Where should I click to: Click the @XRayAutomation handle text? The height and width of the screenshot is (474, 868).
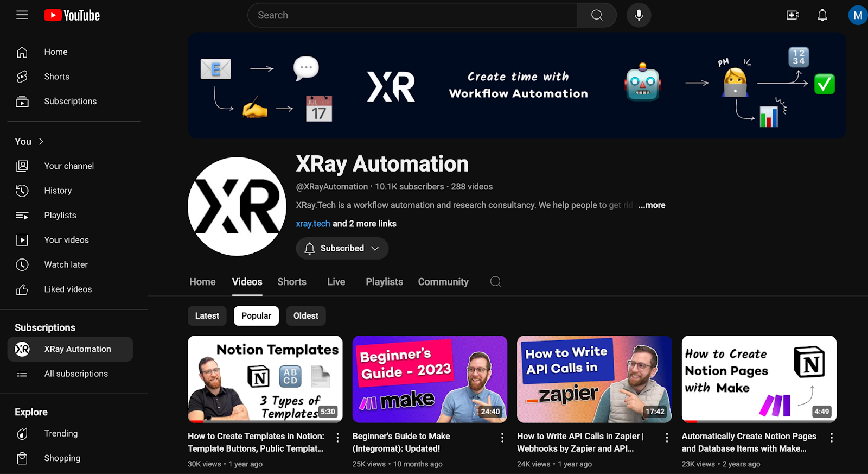click(x=332, y=187)
